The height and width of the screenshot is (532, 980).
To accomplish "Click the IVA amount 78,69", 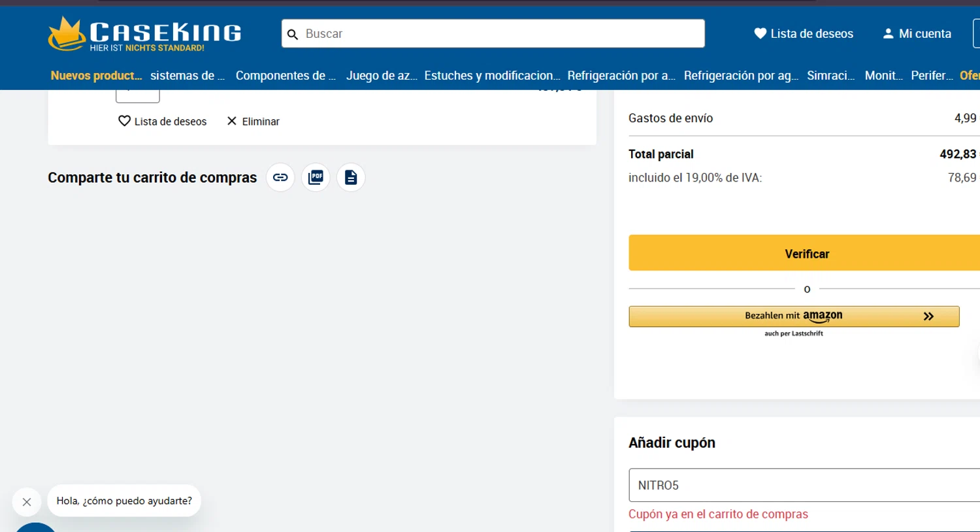I will pyautogui.click(x=962, y=178).
